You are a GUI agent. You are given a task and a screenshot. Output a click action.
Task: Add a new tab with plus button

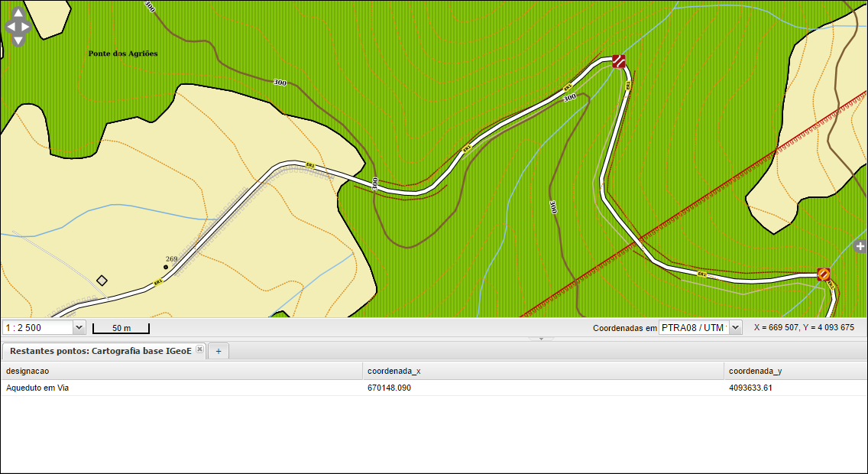(x=219, y=351)
